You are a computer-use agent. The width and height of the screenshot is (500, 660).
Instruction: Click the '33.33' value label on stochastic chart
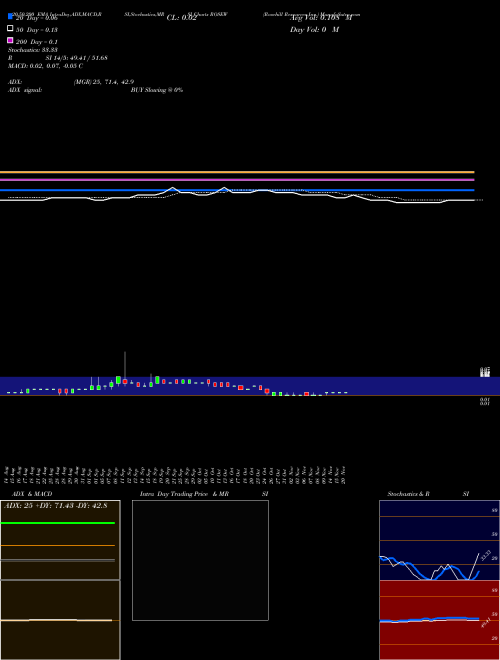[x=486, y=555]
